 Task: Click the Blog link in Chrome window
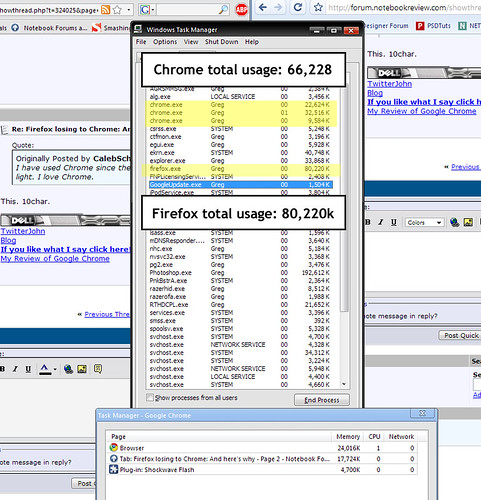click(x=375, y=93)
